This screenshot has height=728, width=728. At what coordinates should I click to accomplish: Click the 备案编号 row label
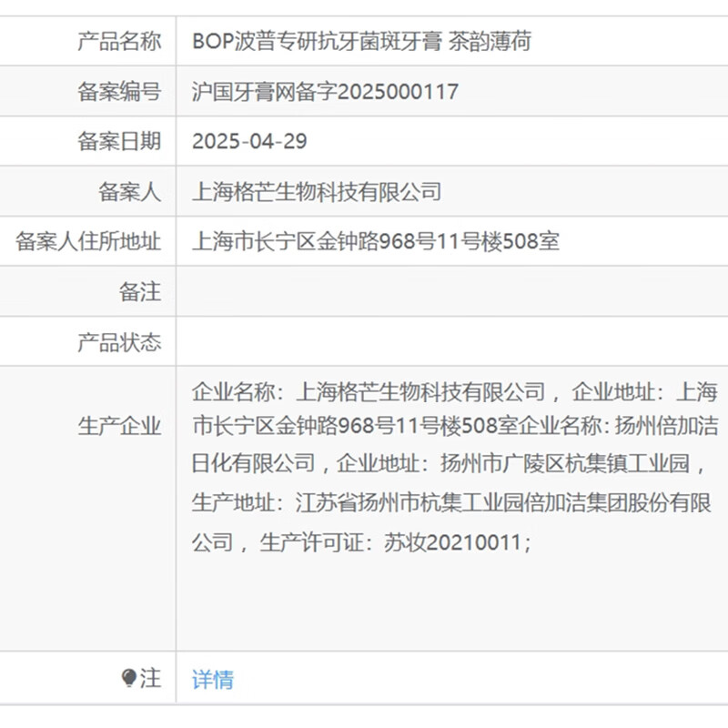click(x=119, y=92)
